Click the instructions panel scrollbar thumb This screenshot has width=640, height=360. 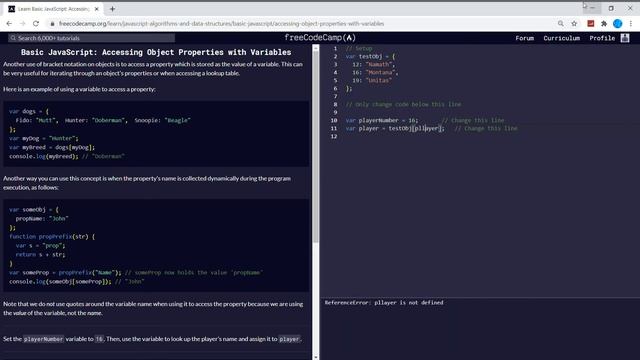click(316, 147)
